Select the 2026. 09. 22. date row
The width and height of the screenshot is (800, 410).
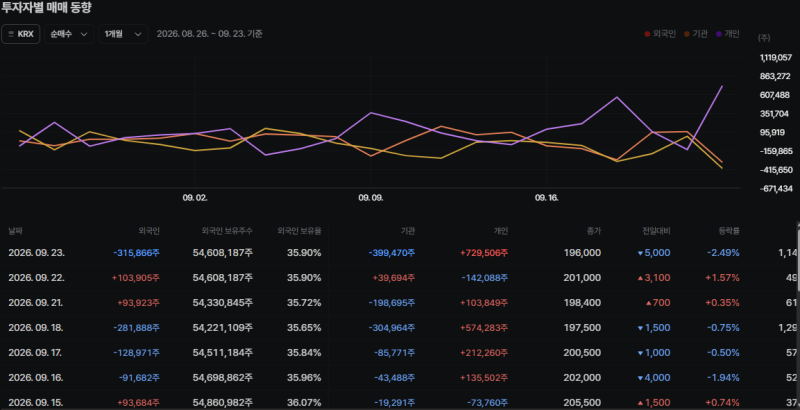[36, 278]
